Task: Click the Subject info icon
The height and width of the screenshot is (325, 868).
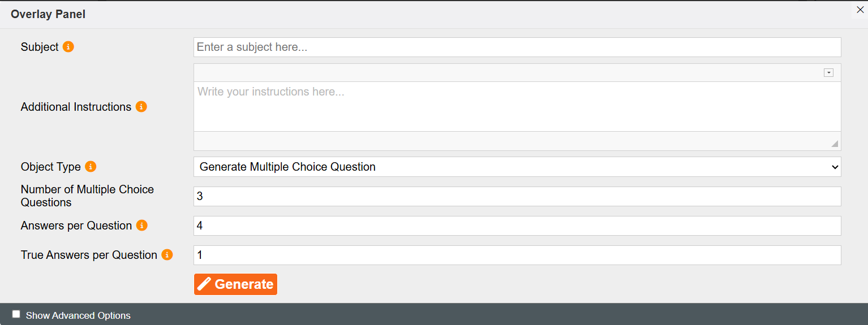Action: (x=68, y=47)
